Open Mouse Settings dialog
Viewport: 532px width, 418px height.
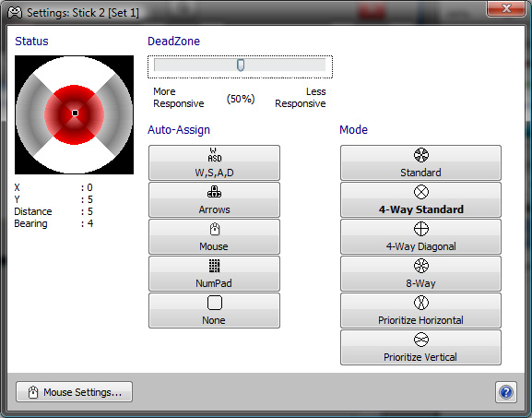[x=74, y=392]
